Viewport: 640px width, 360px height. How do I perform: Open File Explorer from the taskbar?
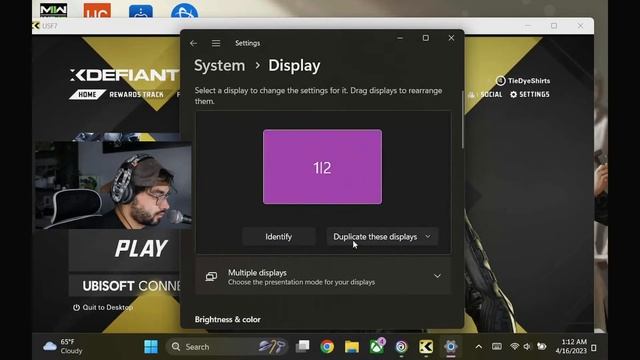(x=351, y=347)
